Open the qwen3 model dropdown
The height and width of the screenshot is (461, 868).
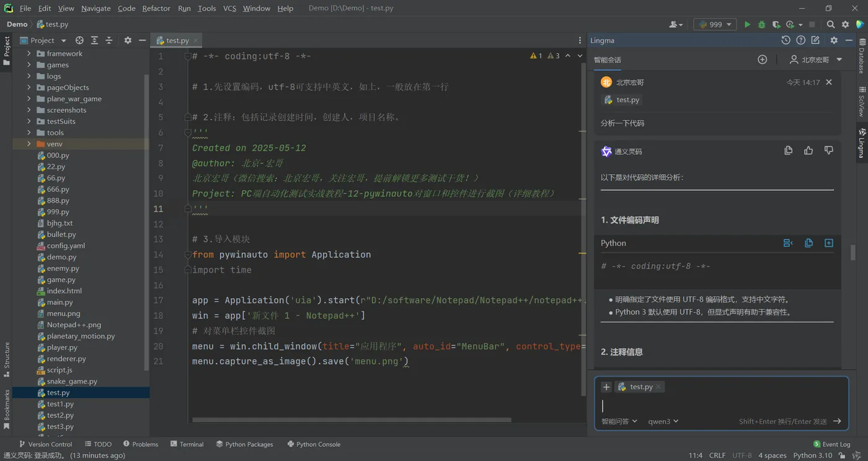click(x=663, y=421)
